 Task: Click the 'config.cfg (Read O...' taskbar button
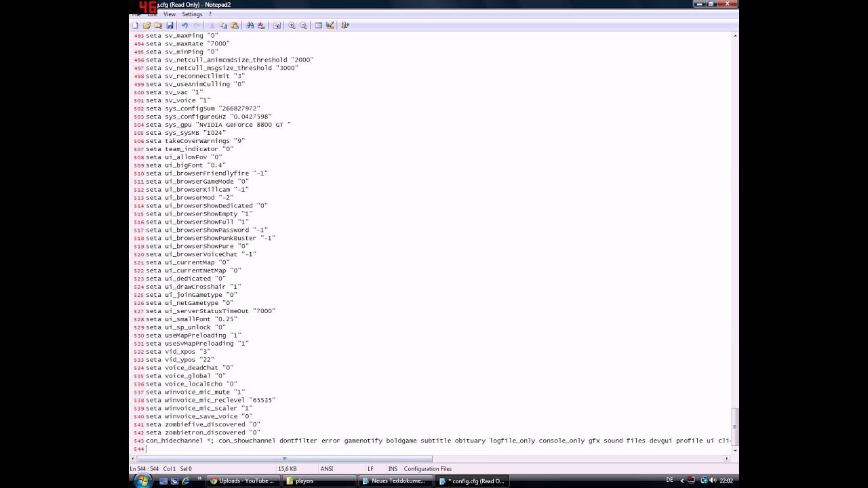(x=472, y=481)
